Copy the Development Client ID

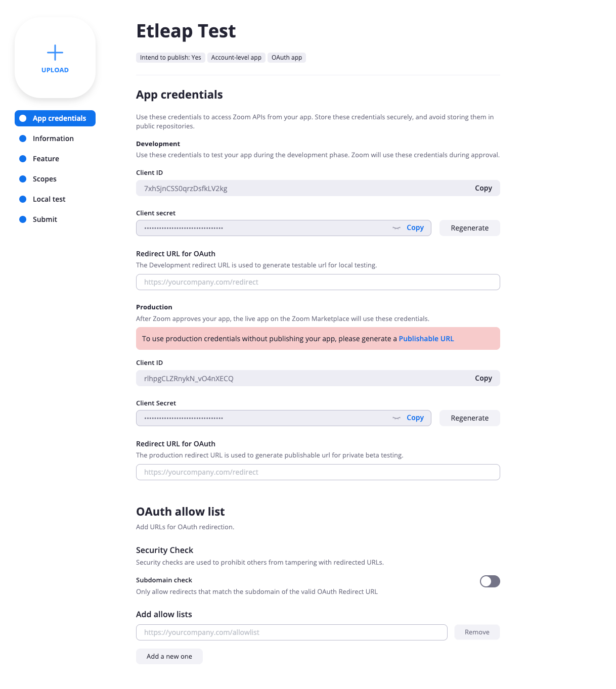(483, 188)
